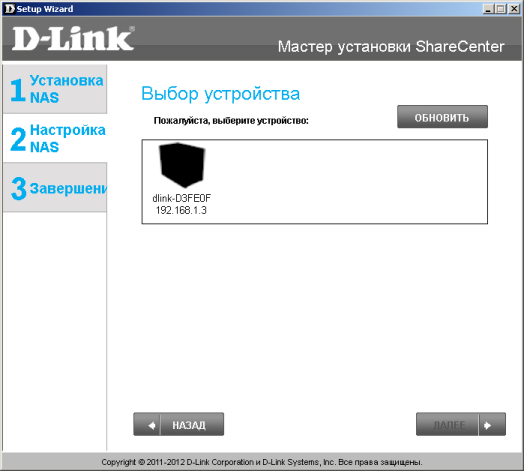524x471 pixels.
Task: Click the D icon in title bar
Action: coord(10,9)
